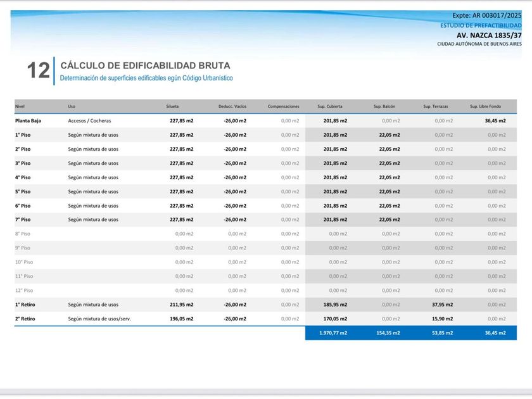Click the large section number 12

pyautogui.click(x=38, y=71)
